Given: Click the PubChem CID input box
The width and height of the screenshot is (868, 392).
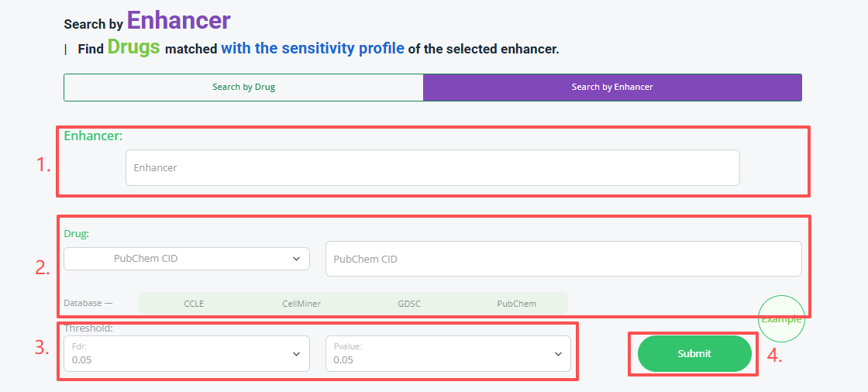Looking at the screenshot, I should [x=563, y=259].
